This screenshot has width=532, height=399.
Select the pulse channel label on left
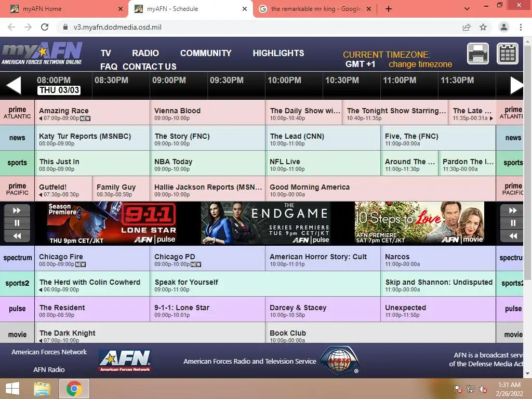(x=17, y=309)
